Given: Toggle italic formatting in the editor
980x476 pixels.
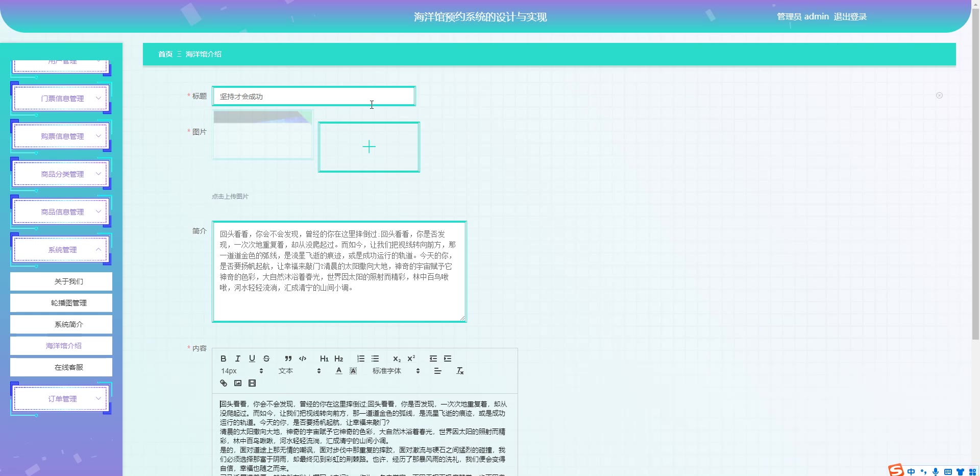Looking at the screenshot, I should 238,359.
